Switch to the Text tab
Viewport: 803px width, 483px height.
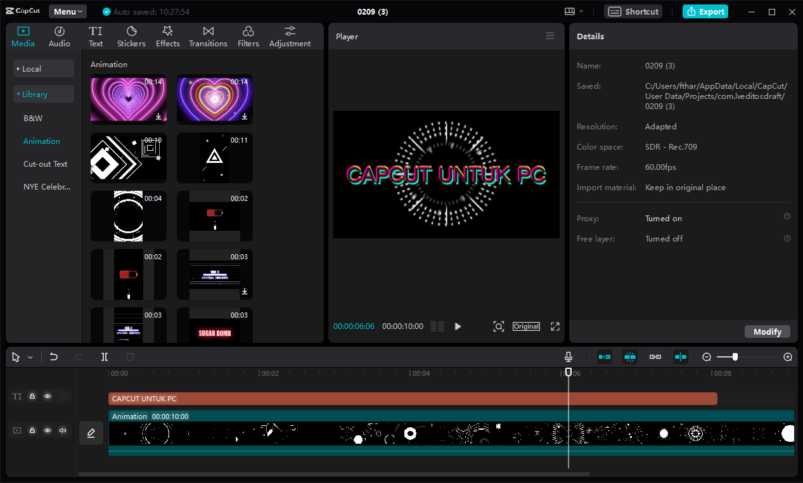click(95, 37)
